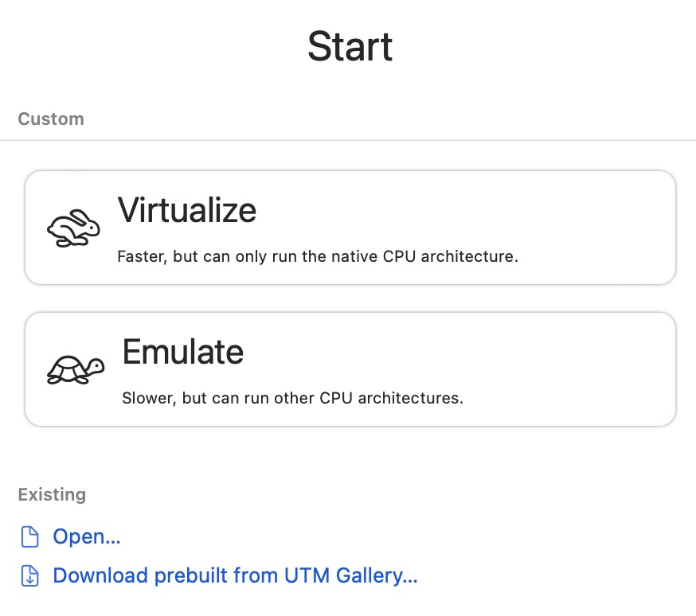This screenshot has width=696, height=616.
Task: Select the Emulate option card
Action: [350, 369]
